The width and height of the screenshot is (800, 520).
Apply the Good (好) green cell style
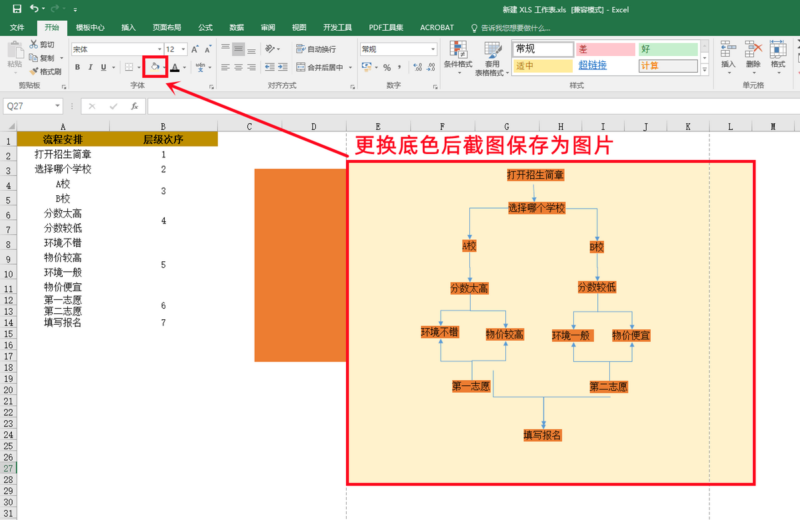click(x=668, y=49)
